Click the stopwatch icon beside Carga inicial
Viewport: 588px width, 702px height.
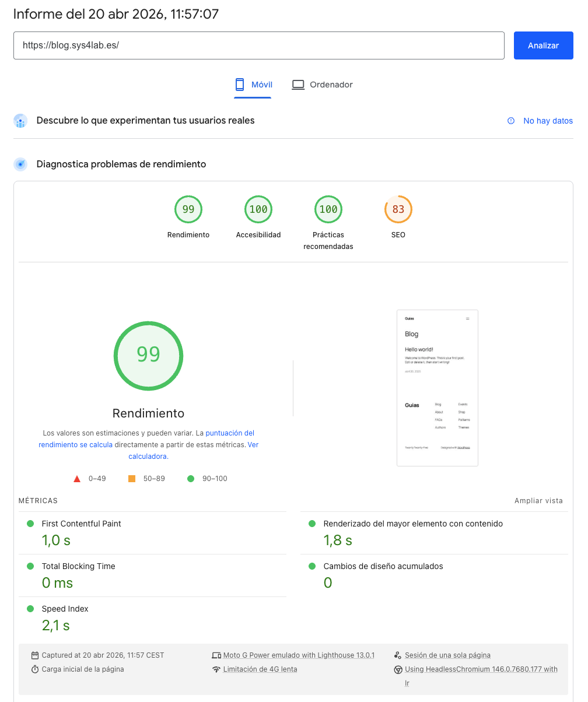tap(35, 669)
